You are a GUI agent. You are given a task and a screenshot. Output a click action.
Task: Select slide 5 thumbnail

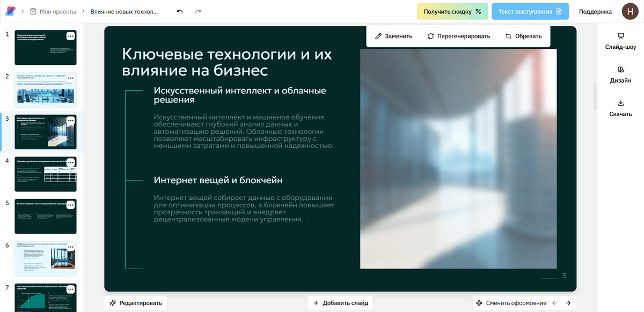[45, 216]
